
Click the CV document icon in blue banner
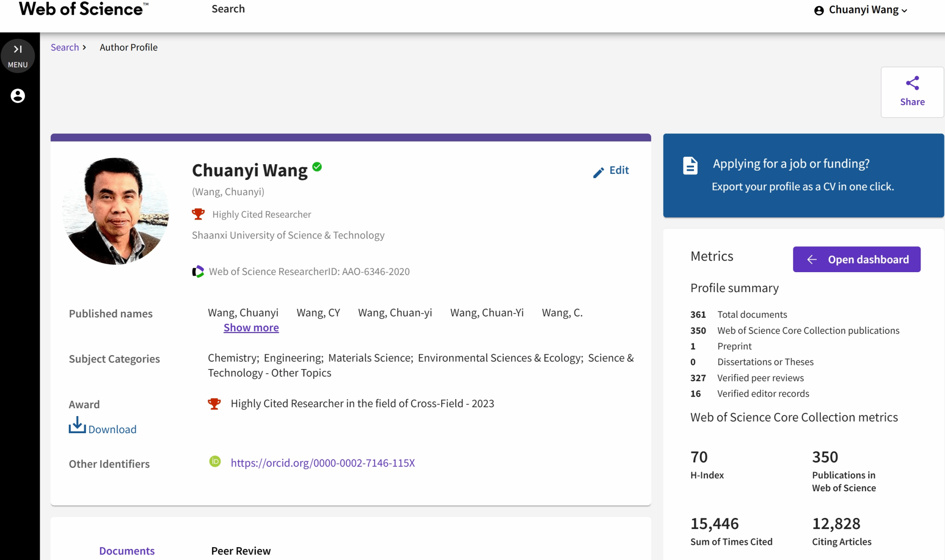tap(690, 166)
